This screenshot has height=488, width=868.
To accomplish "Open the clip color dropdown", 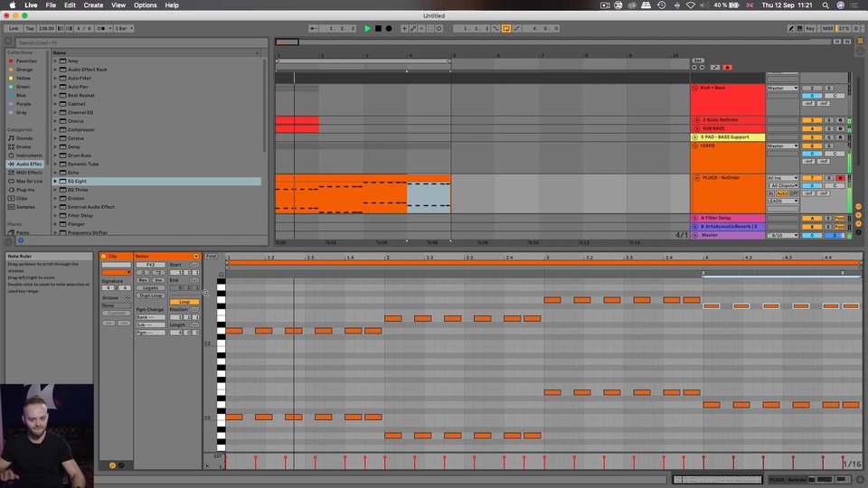I will point(117,272).
